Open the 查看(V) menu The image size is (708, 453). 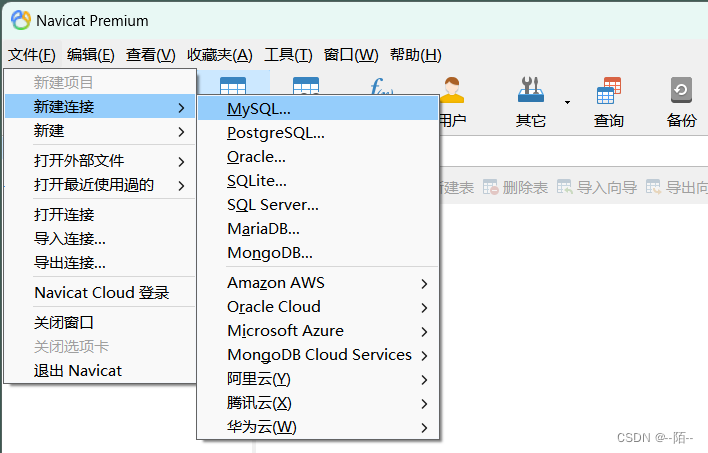coord(150,55)
